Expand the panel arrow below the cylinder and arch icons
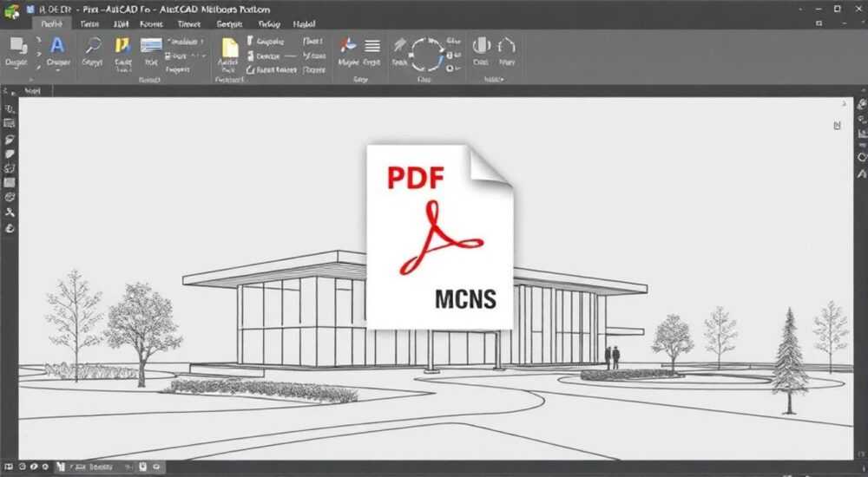This screenshot has height=477, width=868. (x=502, y=80)
